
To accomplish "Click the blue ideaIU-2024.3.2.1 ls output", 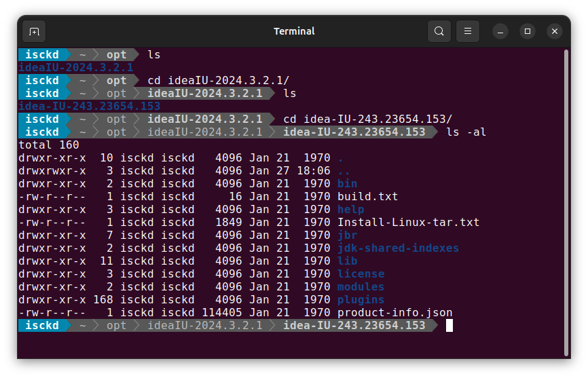I will [x=76, y=67].
